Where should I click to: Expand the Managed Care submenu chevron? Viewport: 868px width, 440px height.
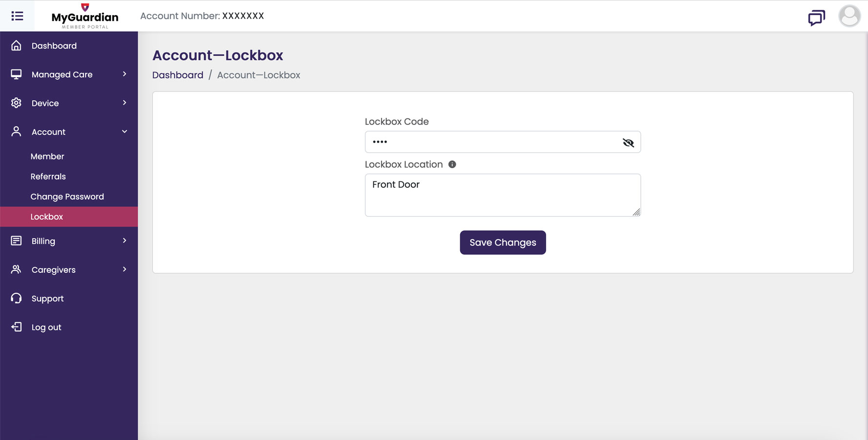click(125, 74)
